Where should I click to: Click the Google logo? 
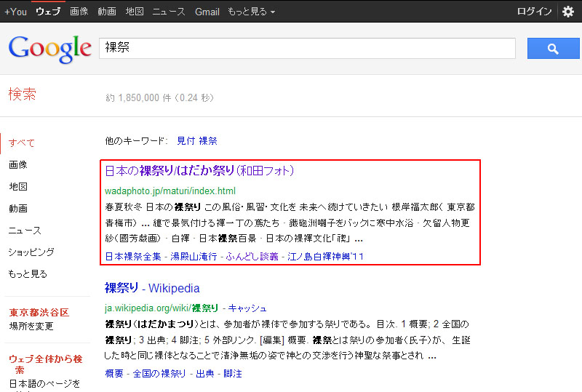pyautogui.click(x=49, y=49)
